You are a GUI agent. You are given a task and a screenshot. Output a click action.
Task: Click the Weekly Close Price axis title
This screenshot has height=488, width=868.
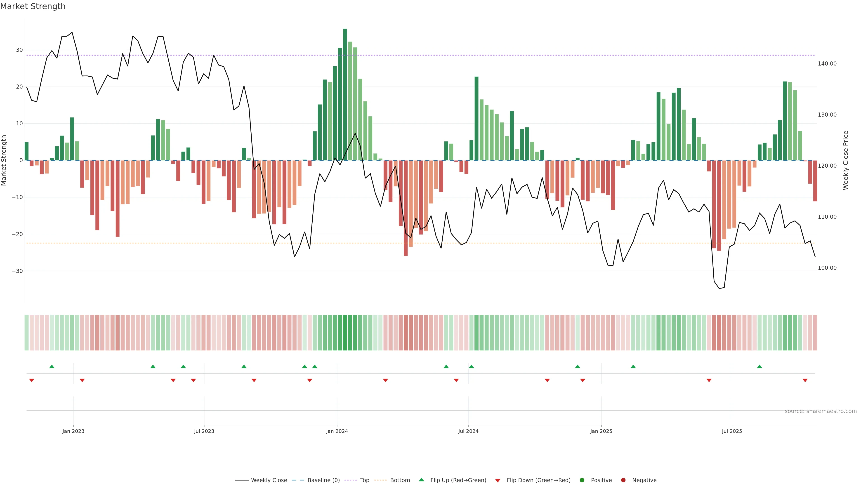click(x=846, y=160)
